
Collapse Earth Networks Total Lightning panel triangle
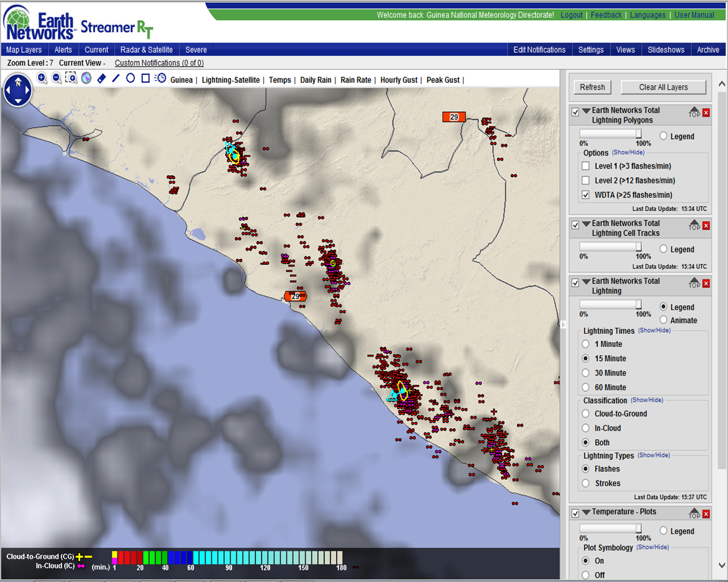pyautogui.click(x=586, y=282)
